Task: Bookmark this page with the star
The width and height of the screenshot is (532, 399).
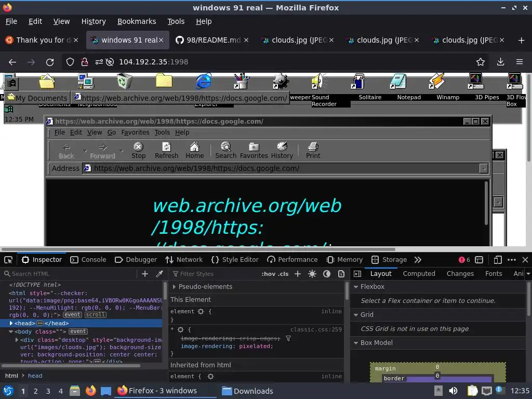Action: click(481, 62)
